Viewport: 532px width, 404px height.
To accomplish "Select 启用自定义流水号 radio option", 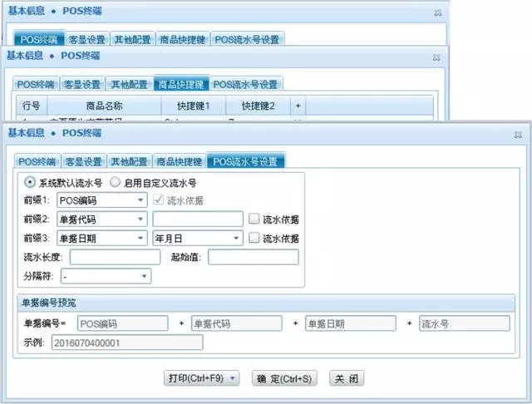I will pos(115,183).
